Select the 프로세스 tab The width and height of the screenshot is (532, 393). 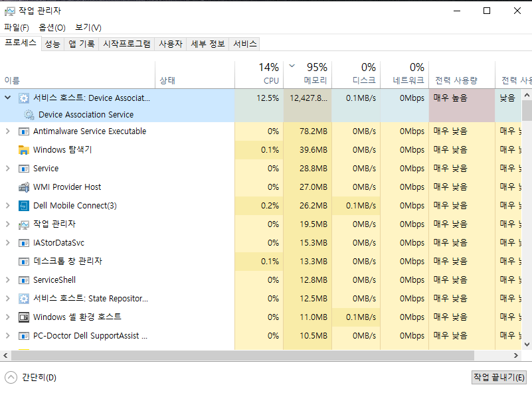(x=21, y=42)
